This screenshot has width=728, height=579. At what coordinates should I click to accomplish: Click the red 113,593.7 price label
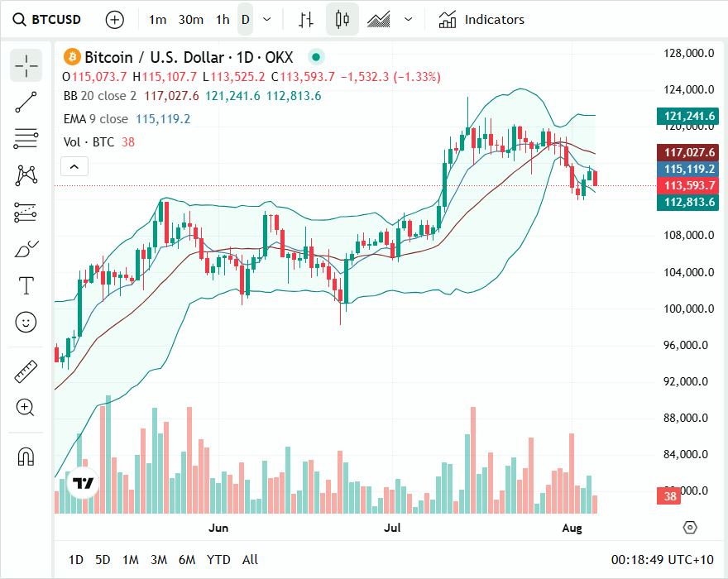[x=688, y=185]
